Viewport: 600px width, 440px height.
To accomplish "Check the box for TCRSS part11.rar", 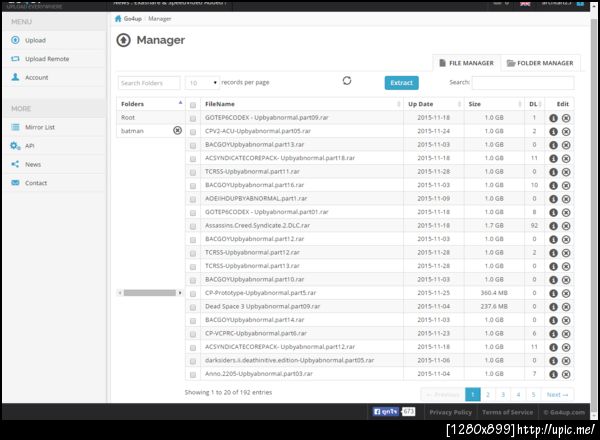I will (x=193, y=172).
